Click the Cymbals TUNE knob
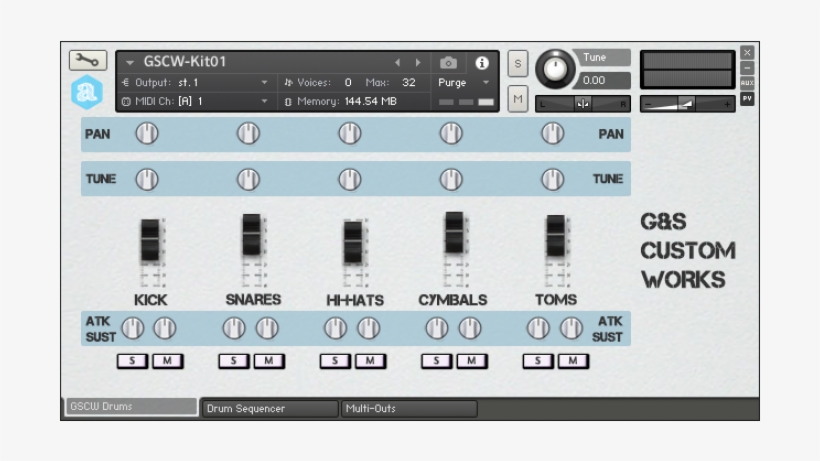Viewport: 820px width, 461px height. (451, 179)
